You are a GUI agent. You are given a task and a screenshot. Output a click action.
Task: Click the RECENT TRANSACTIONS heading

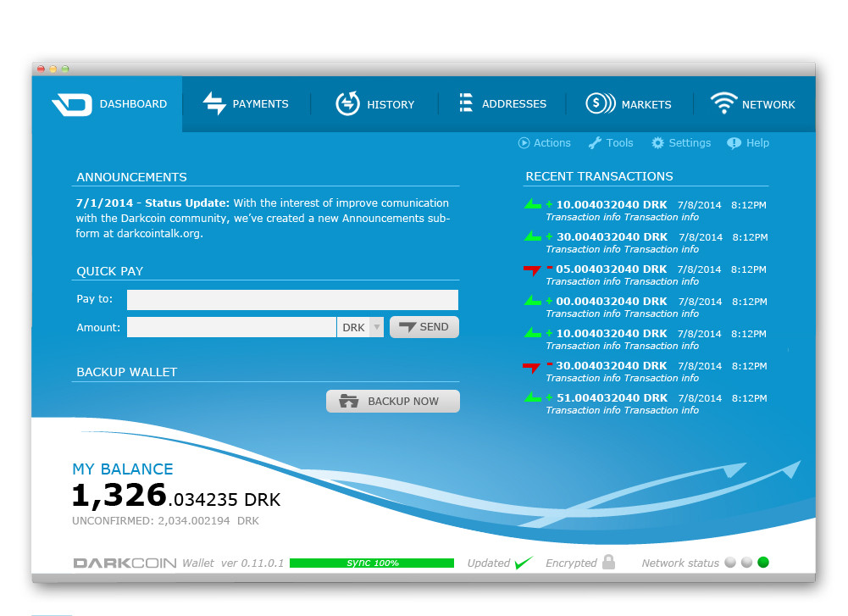point(599,176)
